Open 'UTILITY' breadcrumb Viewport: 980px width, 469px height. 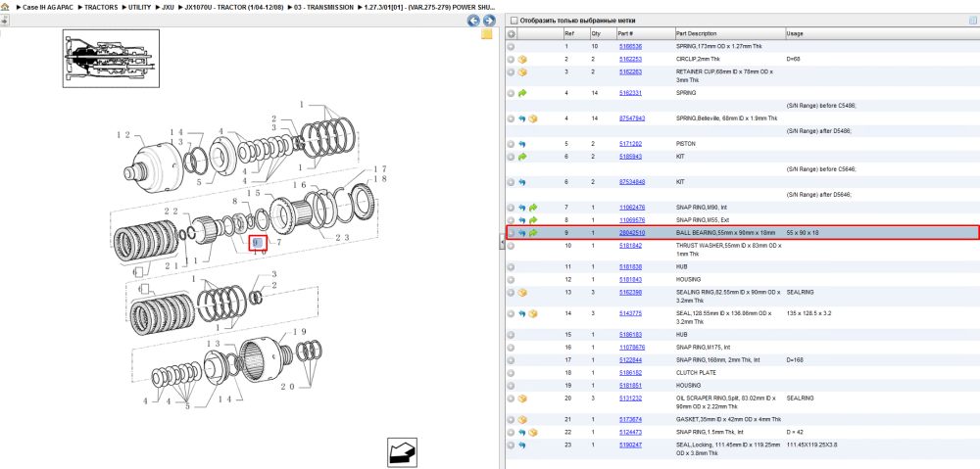[x=139, y=7]
